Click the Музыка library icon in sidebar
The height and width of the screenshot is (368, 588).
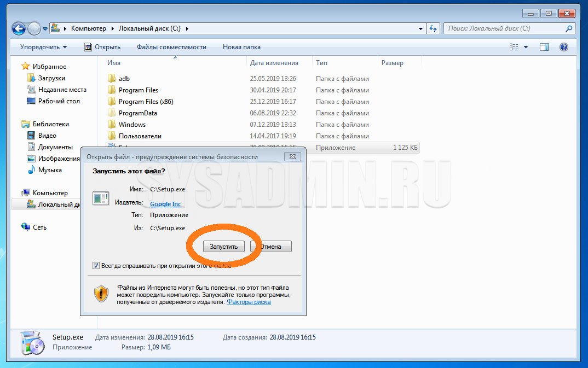[32, 170]
